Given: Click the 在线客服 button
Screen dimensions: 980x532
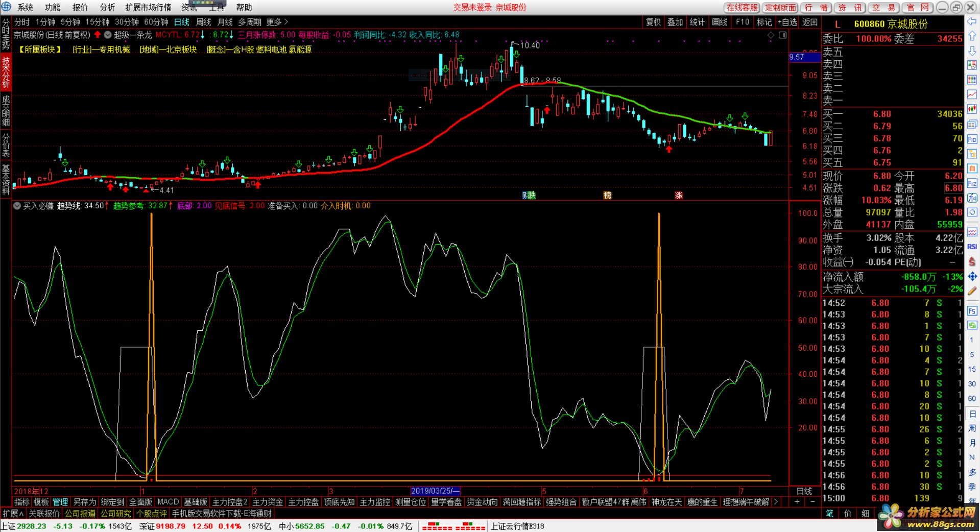Looking at the screenshot, I should [742, 7].
